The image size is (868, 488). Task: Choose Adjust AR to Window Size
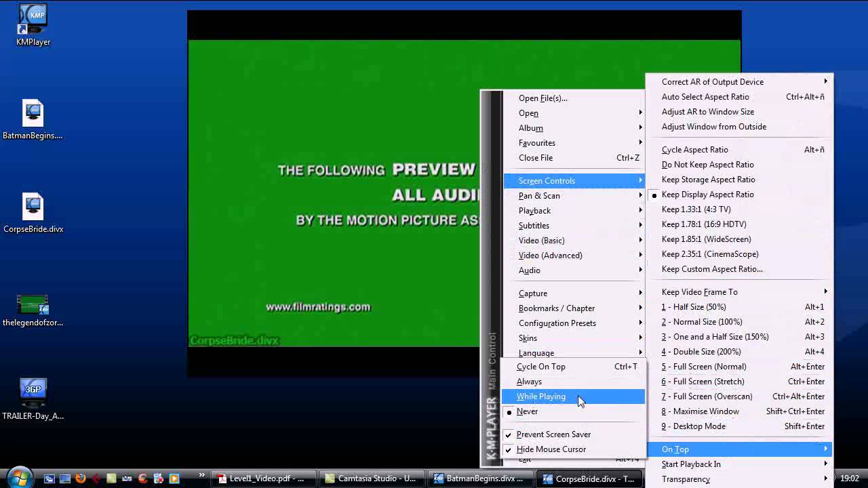[739, 112]
